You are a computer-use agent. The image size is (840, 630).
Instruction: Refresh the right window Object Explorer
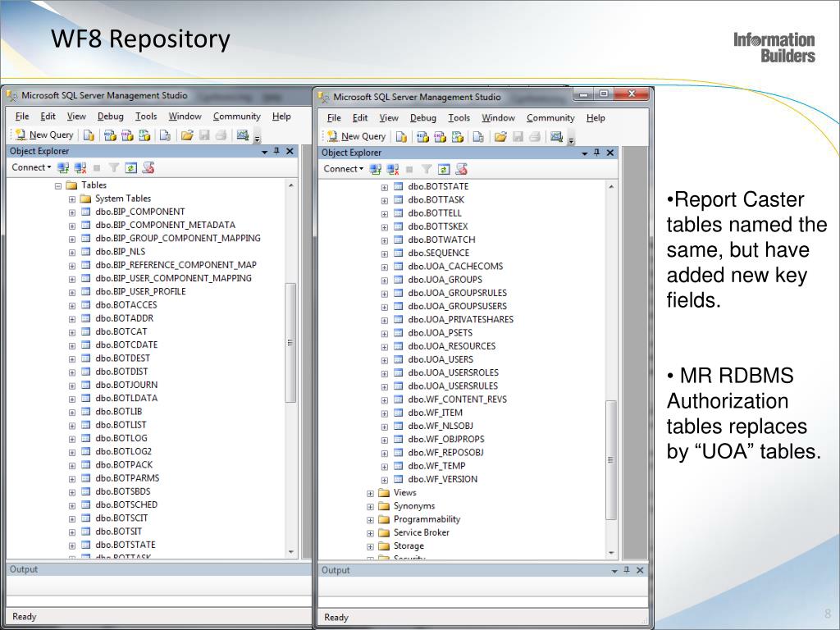point(444,169)
